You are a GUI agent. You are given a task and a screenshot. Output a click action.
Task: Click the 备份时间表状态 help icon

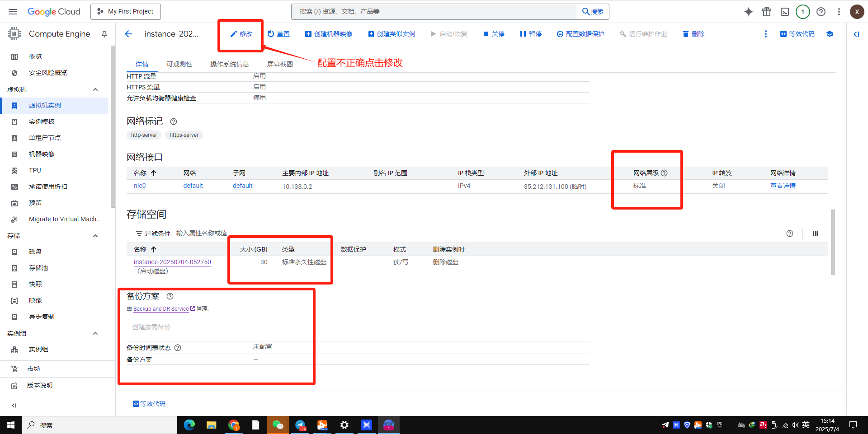tap(178, 348)
